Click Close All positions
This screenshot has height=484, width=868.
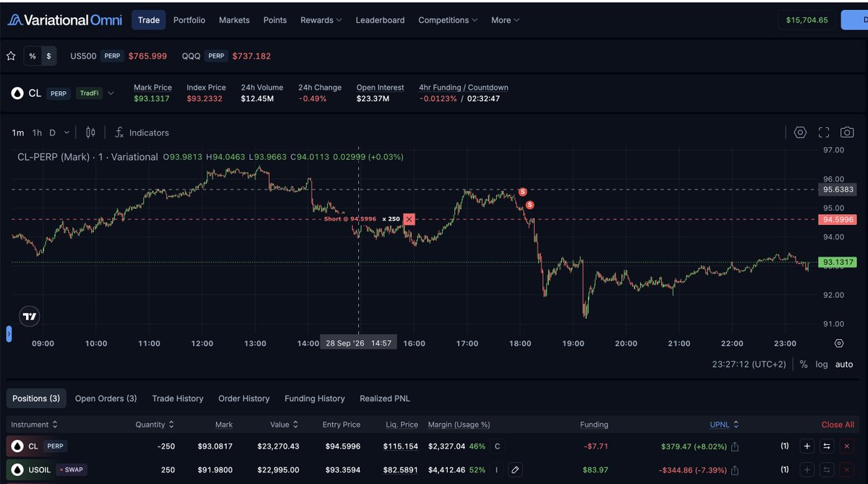[838, 425]
